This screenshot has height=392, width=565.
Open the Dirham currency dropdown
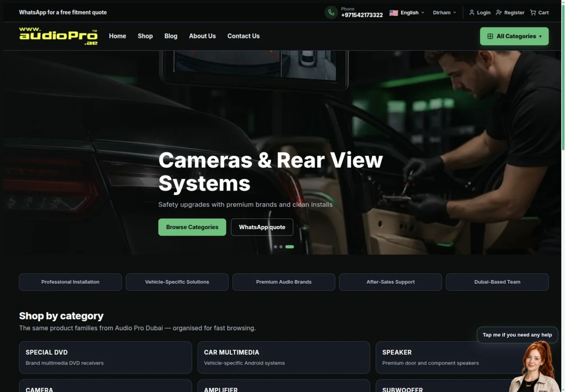click(445, 13)
